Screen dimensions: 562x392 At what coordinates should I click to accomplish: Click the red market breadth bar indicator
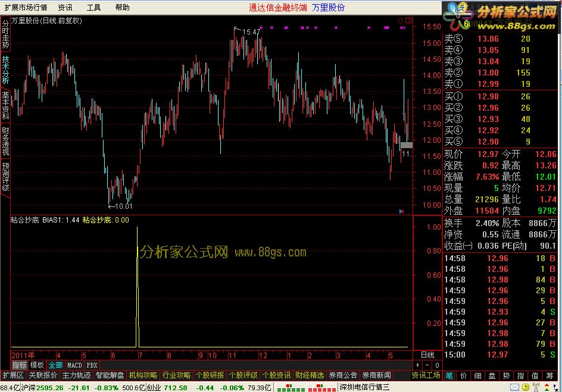point(322,388)
